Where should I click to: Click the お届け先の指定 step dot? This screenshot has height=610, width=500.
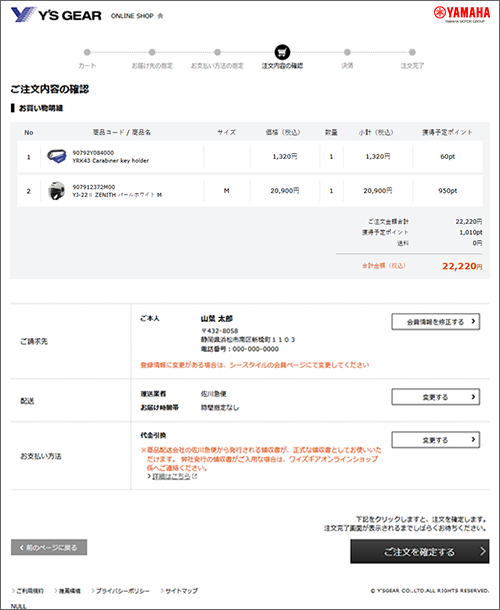152,52
